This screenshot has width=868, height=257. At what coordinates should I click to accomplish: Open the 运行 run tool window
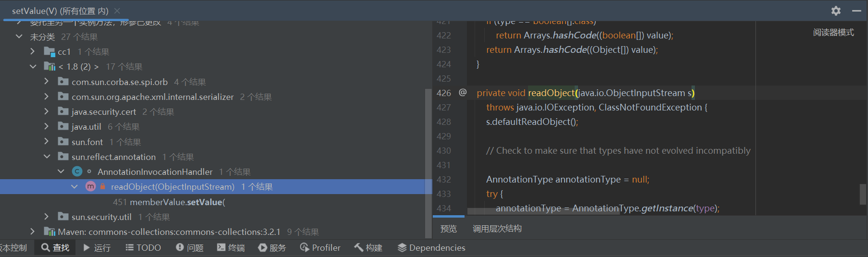tap(97, 247)
